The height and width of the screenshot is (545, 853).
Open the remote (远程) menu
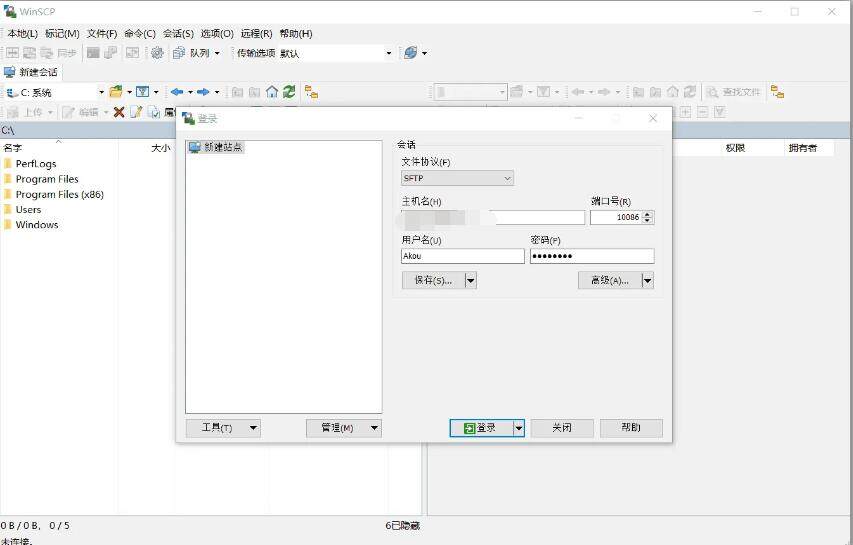(x=256, y=34)
